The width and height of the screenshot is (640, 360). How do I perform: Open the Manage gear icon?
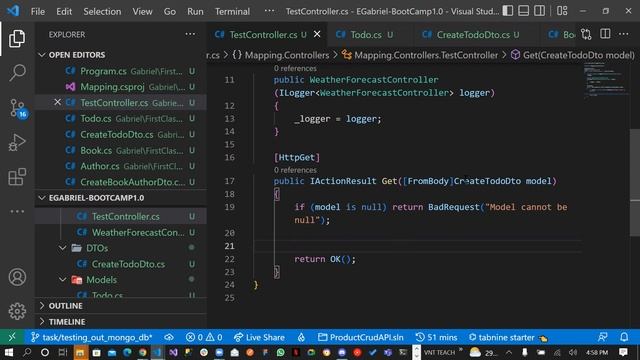click(17, 311)
